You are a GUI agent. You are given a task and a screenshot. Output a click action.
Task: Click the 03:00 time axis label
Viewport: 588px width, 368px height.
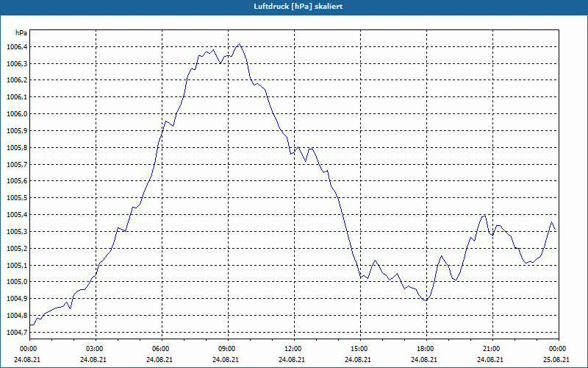(96, 349)
